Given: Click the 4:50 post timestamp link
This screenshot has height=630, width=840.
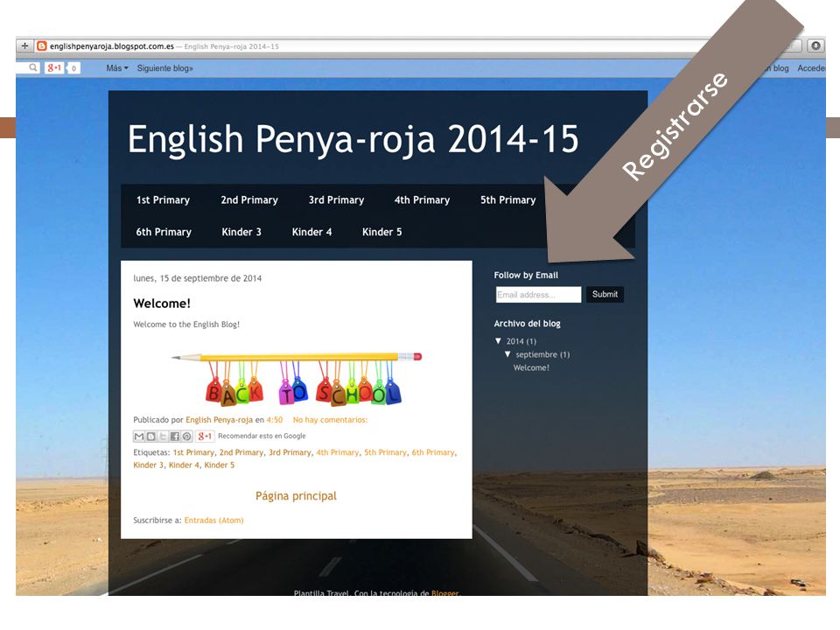Looking at the screenshot, I should coord(274,420).
